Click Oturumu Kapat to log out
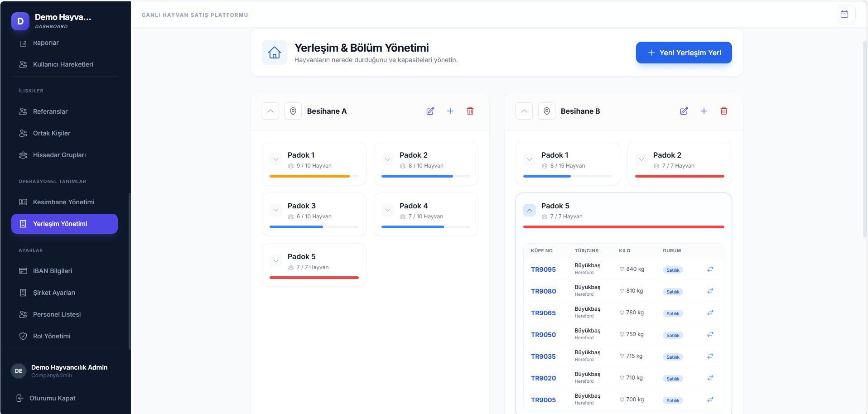This screenshot has width=868, height=414. tap(52, 398)
